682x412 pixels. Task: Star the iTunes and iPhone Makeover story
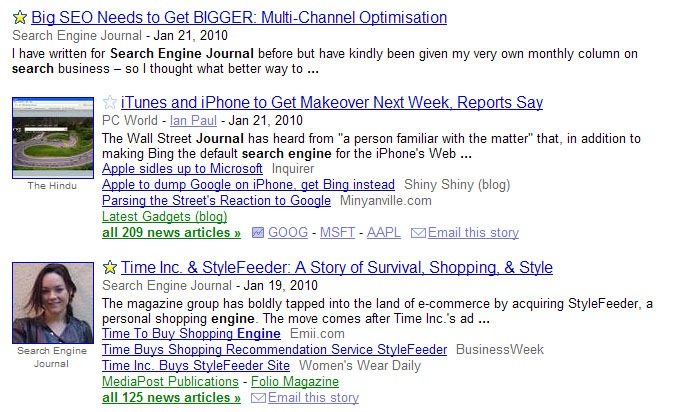coord(110,102)
